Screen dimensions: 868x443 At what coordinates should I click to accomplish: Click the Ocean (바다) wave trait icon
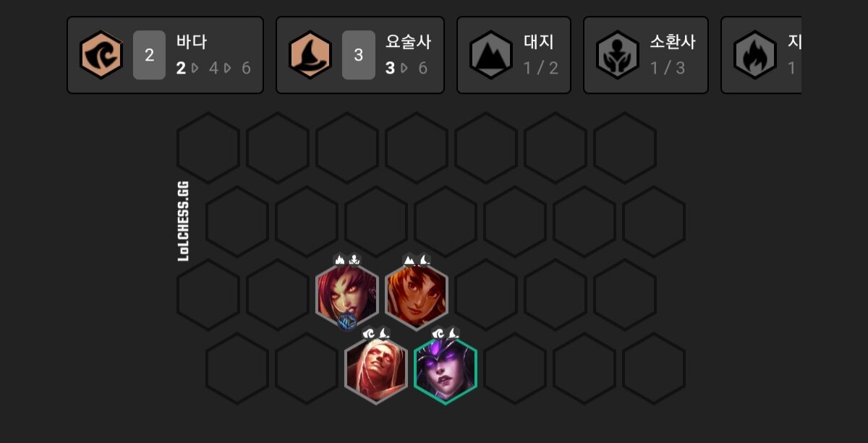101,55
